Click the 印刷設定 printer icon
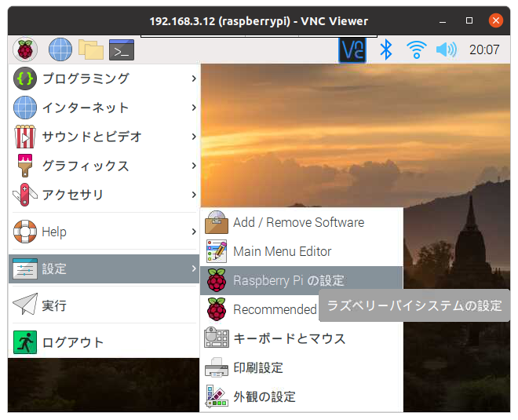 pos(217,367)
